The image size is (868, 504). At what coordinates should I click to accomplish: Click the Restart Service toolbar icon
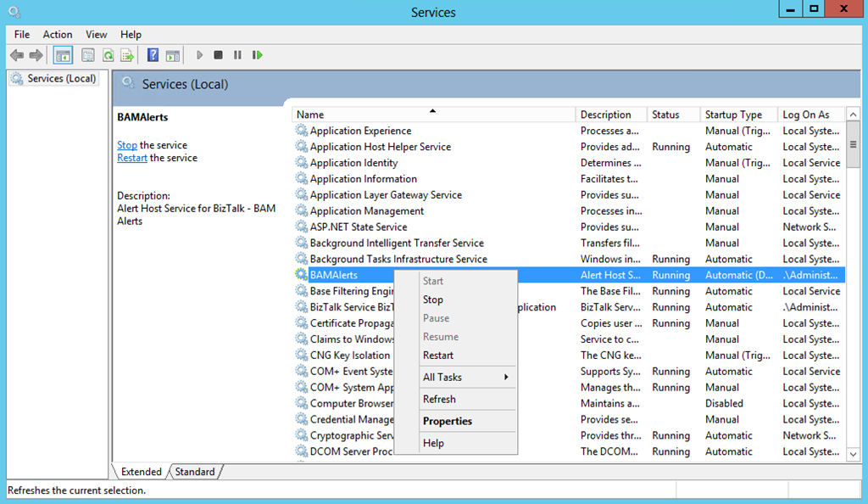tap(257, 55)
